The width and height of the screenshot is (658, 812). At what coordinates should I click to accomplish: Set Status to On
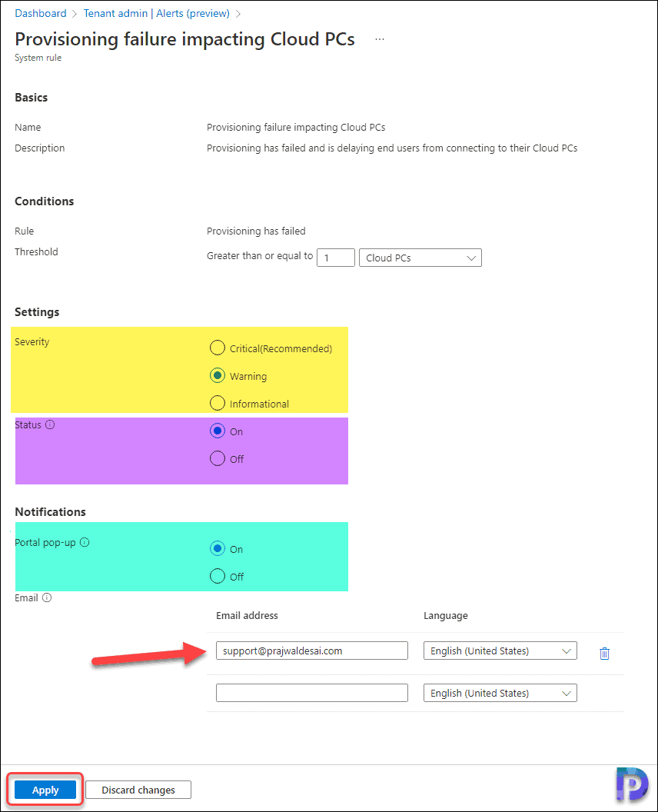pos(218,431)
